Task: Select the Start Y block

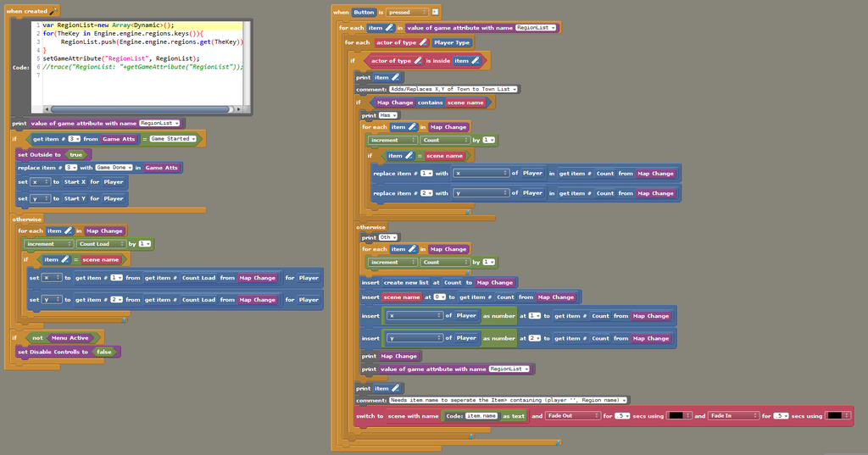Action: [x=75, y=199]
